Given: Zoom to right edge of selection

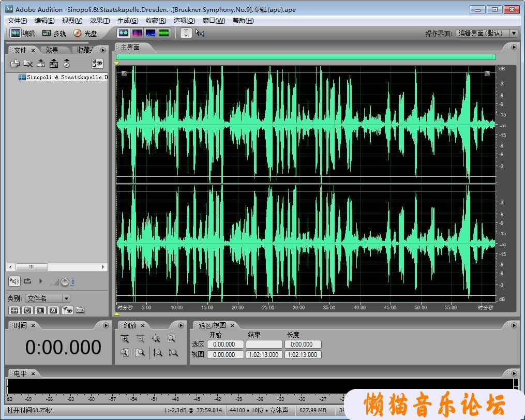Looking at the screenshot, I should pyautogui.click(x=140, y=352).
